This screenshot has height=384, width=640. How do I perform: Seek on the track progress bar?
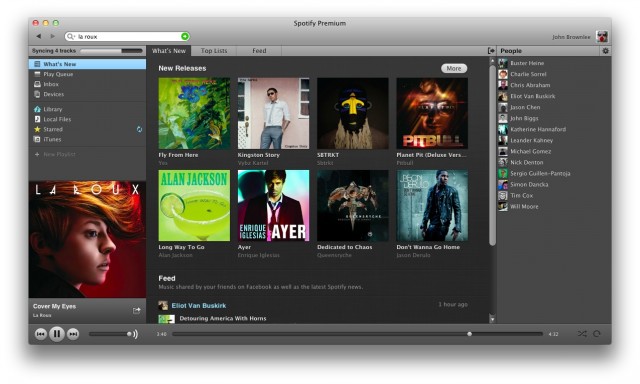pos(358,334)
